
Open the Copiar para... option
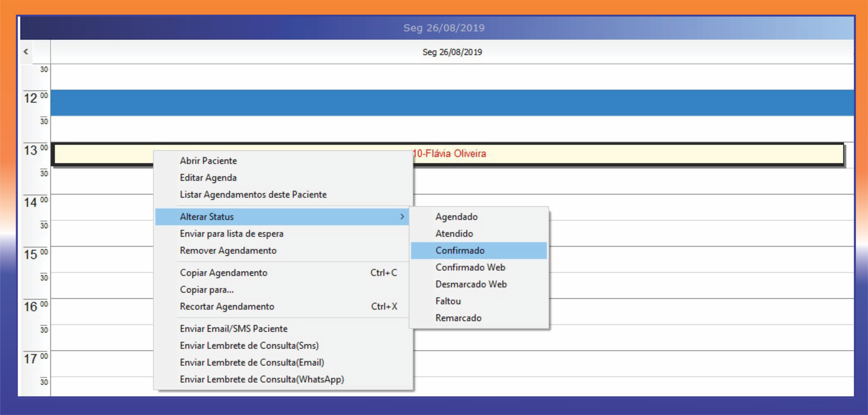click(206, 289)
